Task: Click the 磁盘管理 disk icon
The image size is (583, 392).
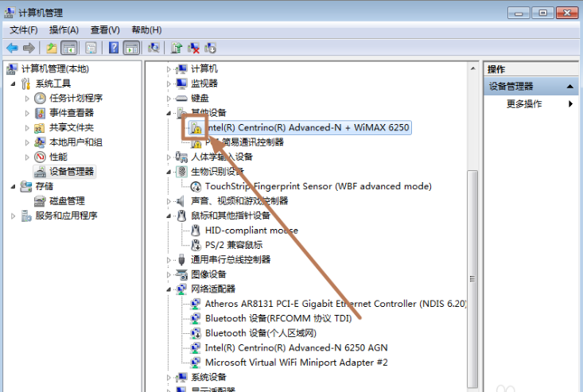Action: pyautogui.click(x=40, y=201)
